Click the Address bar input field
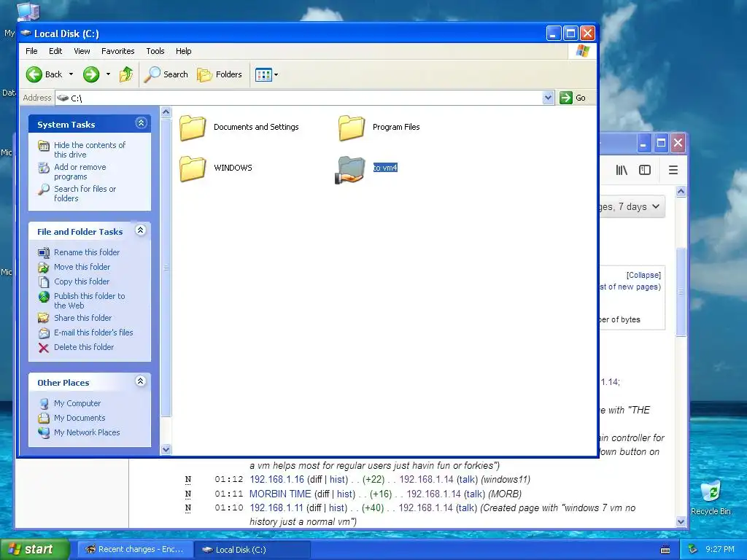 pos(305,98)
